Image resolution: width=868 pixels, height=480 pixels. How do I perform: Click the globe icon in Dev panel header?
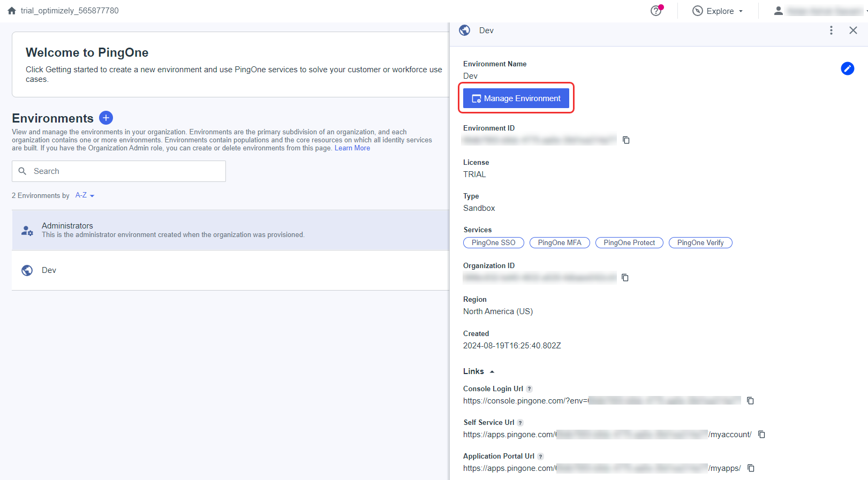[465, 31]
